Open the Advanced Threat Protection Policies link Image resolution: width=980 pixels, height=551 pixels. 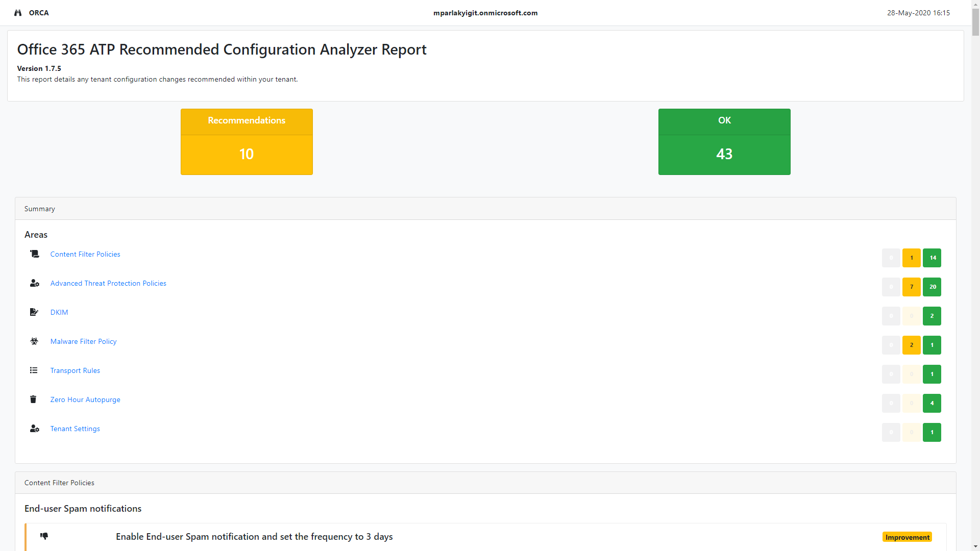coord(108,283)
